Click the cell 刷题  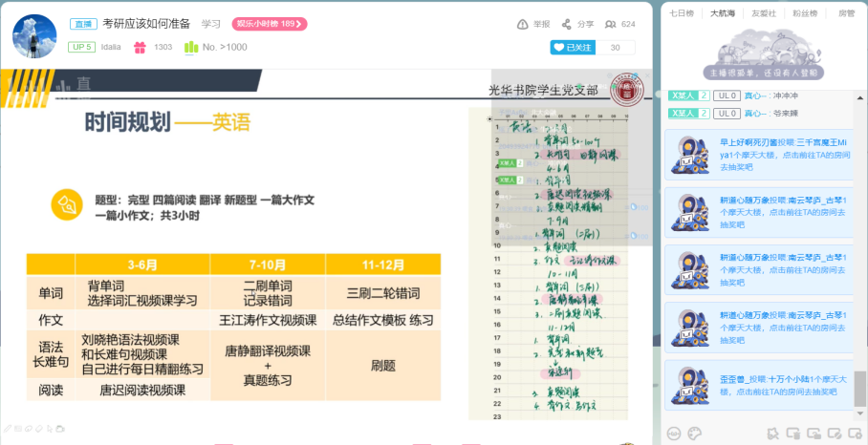click(383, 366)
